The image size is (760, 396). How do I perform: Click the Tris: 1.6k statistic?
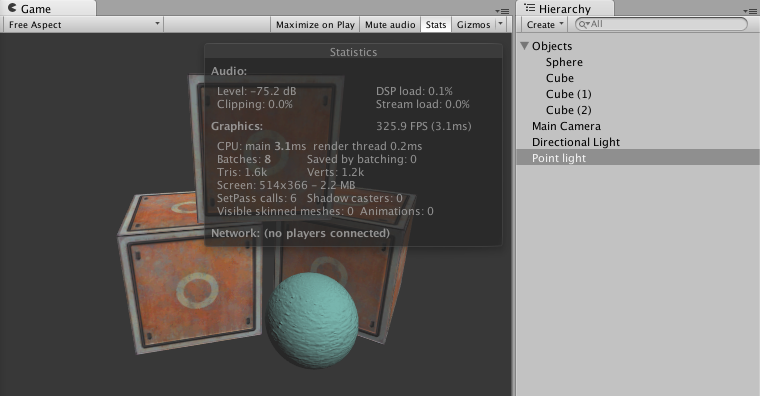[242, 173]
